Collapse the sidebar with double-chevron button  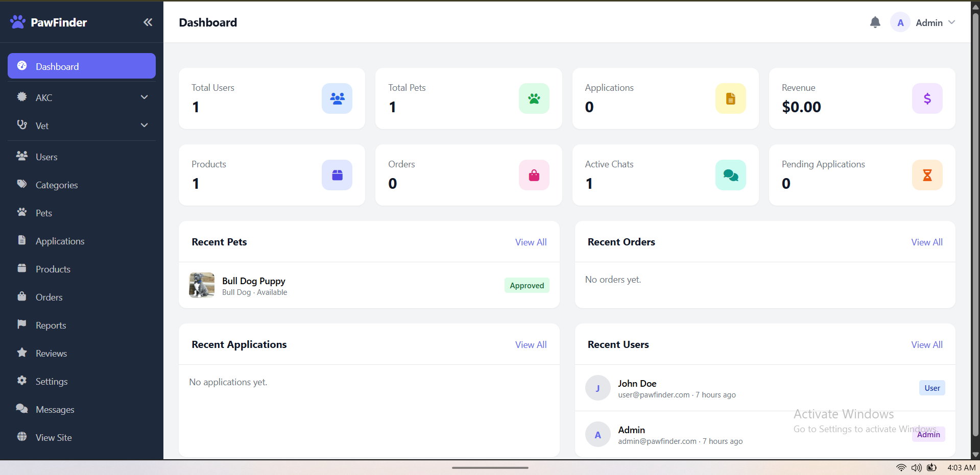pyautogui.click(x=148, y=22)
